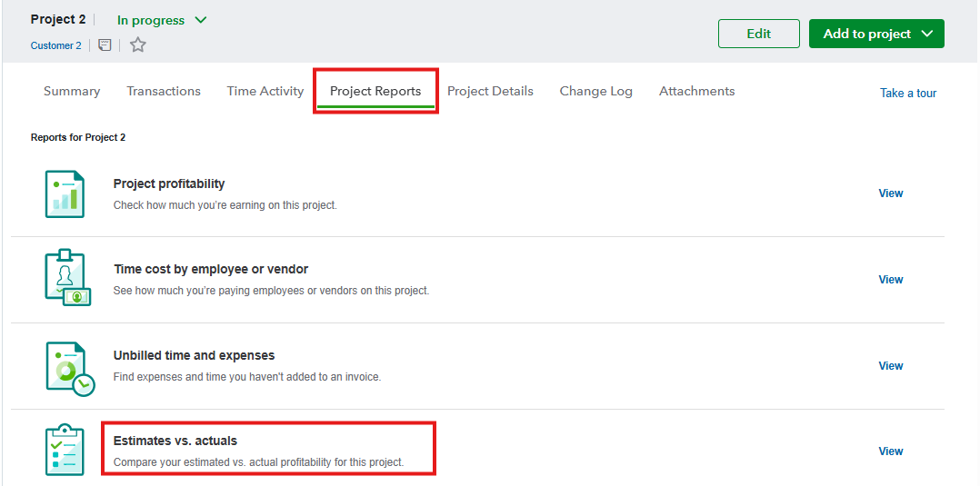The height and width of the screenshot is (486, 980).
Task: Click the Unbilled time and expenses icon
Action: pyautogui.click(x=67, y=366)
